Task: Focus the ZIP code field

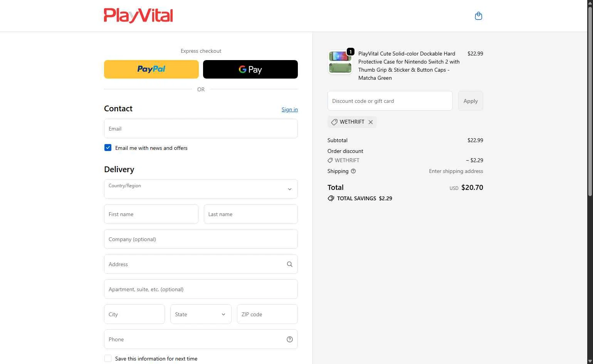Action: point(267,314)
